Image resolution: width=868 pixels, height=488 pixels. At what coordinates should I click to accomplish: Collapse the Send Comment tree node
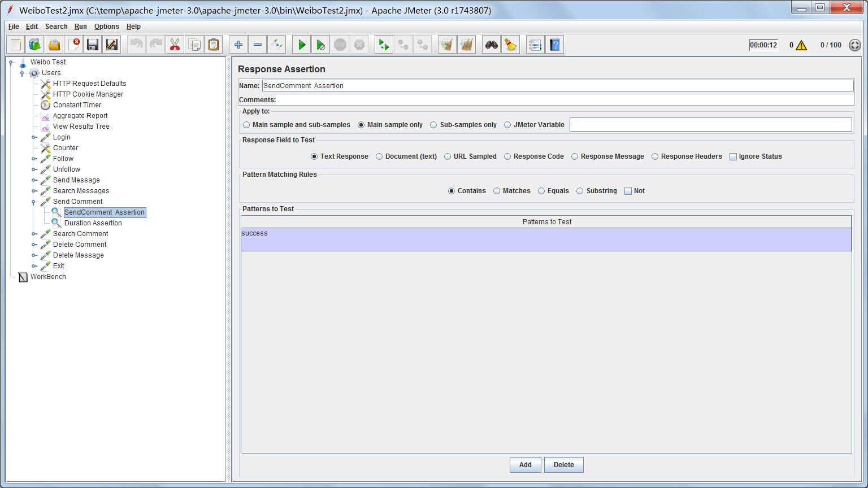(x=33, y=202)
